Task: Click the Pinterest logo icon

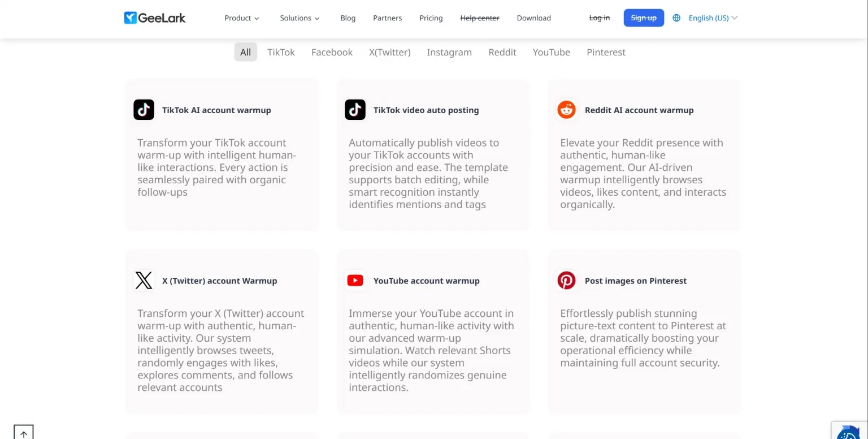Action: click(566, 281)
